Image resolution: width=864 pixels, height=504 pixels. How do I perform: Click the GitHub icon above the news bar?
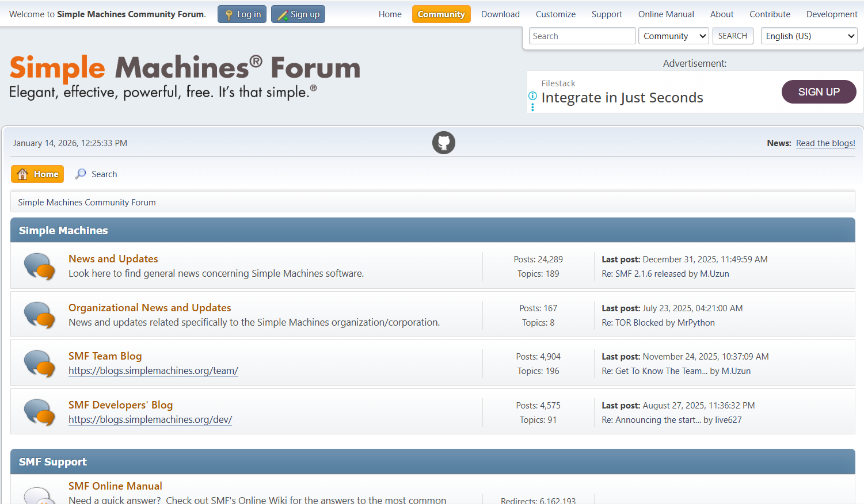click(x=443, y=143)
